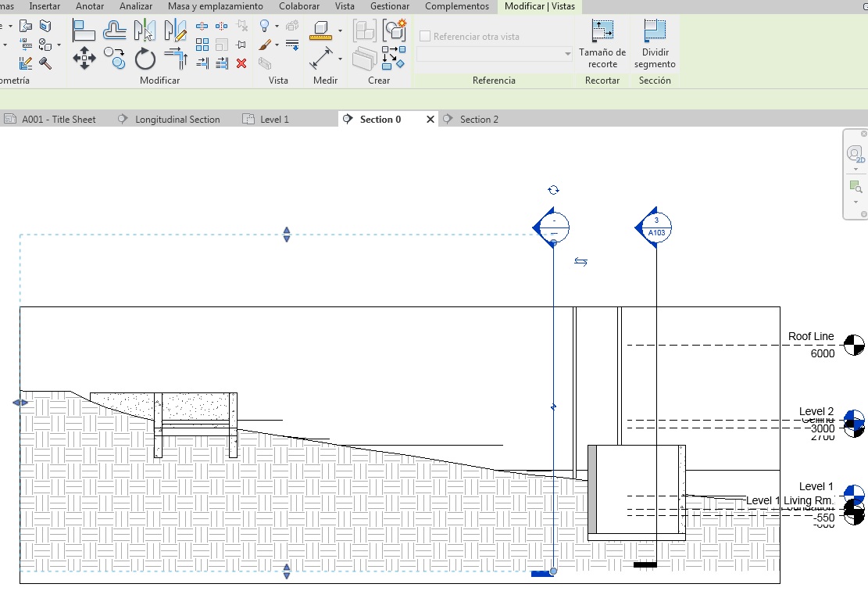The image size is (868, 609).
Task: Expand the Medir dimension tool dropdown arrow
Action: pyautogui.click(x=341, y=59)
